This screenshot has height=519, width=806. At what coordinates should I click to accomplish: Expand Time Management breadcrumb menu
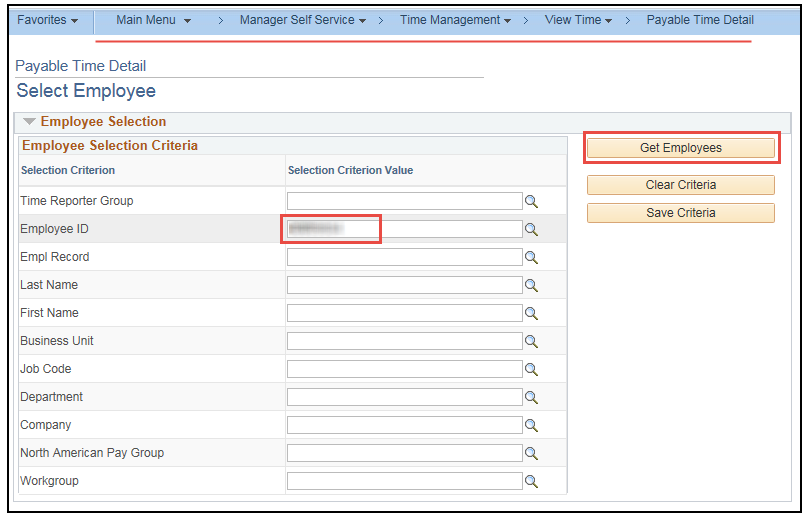click(x=455, y=20)
